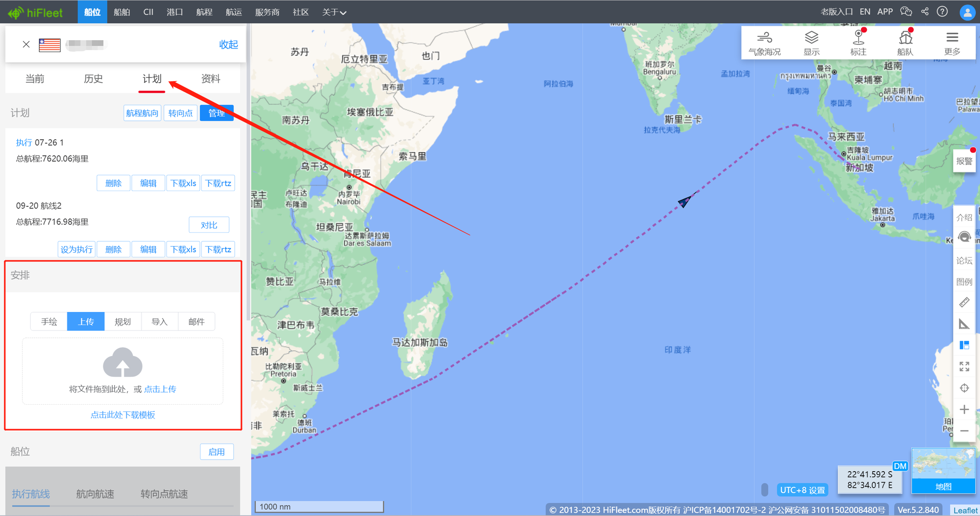The image size is (980, 516).
Task: Click the customer service headset icon
Action: point(964,237)
